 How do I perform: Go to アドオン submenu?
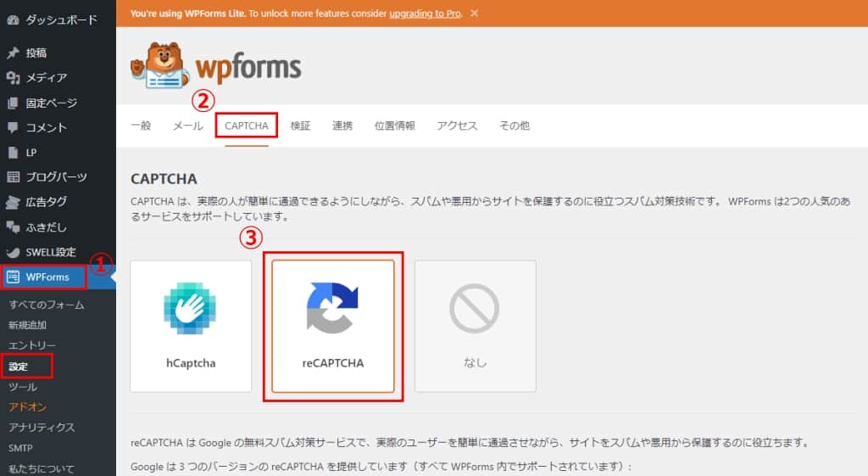point(28,407)
